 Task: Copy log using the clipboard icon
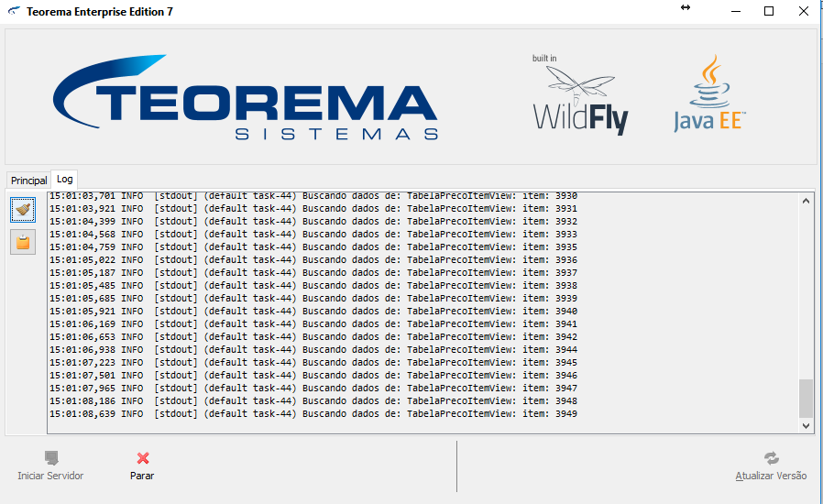23,242
